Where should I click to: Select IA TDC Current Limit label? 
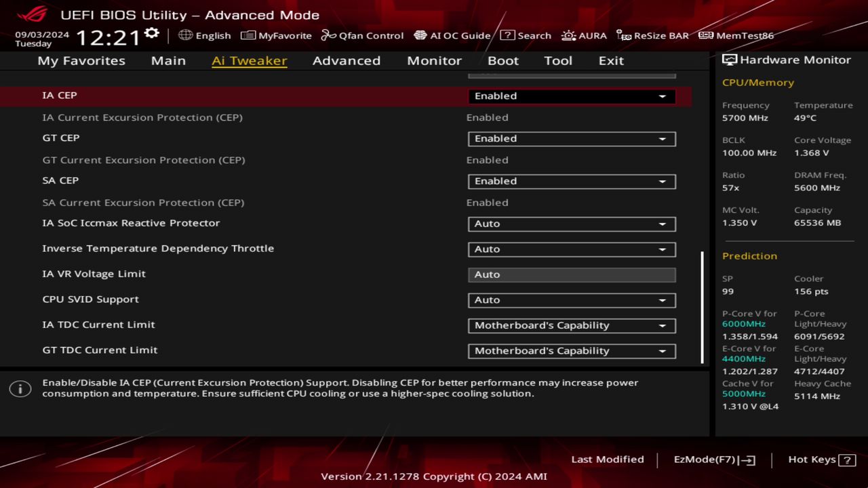pos(99,325)
